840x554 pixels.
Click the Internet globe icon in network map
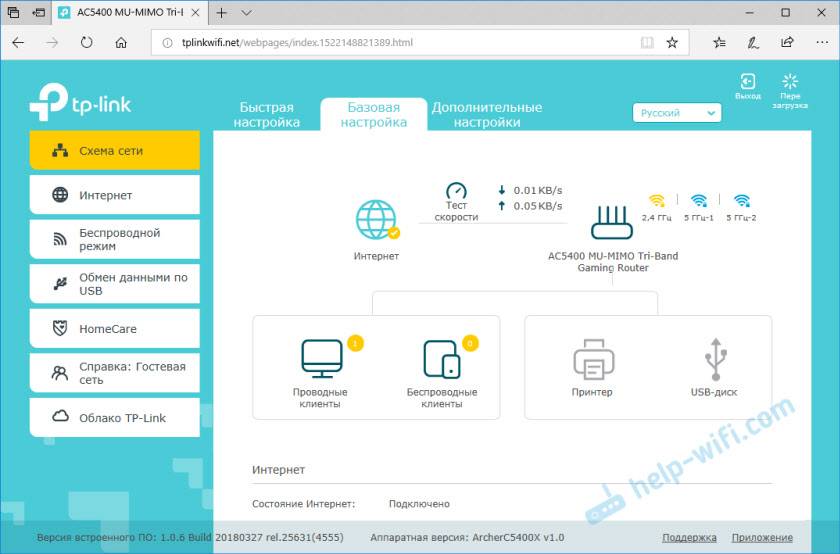(376, 221)
